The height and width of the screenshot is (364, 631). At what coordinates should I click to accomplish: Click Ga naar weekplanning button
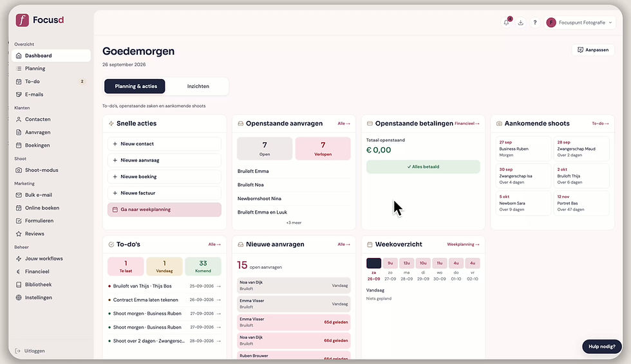pos(164,210)
